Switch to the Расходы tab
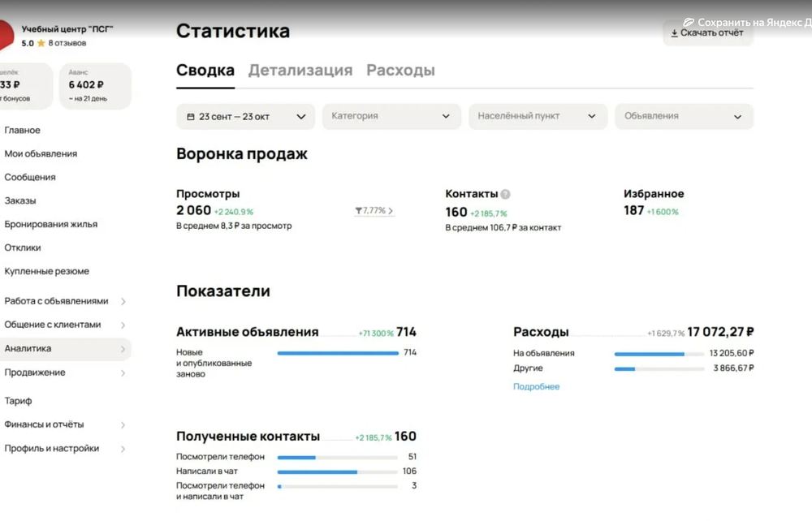Viewport: 812px width, 521px height. [400, 71]
